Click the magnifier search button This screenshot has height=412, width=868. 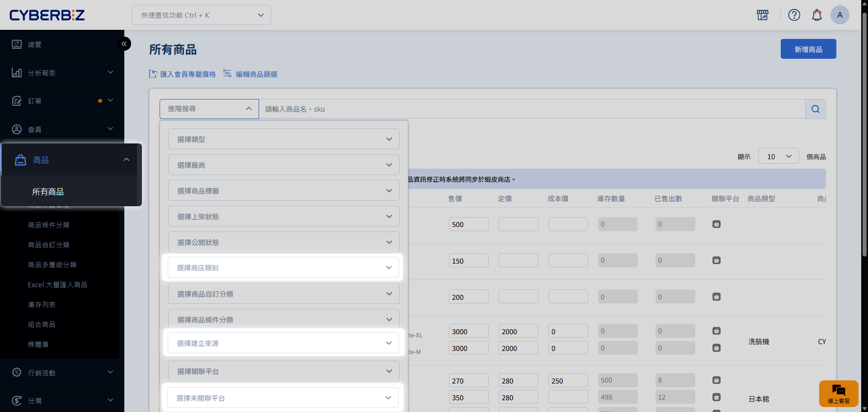[815, 109]
